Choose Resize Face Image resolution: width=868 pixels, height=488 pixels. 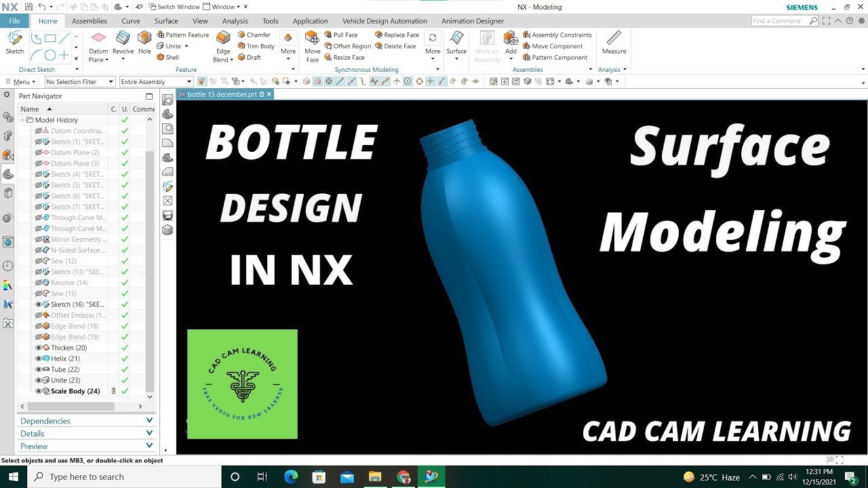tap(344, 58)
